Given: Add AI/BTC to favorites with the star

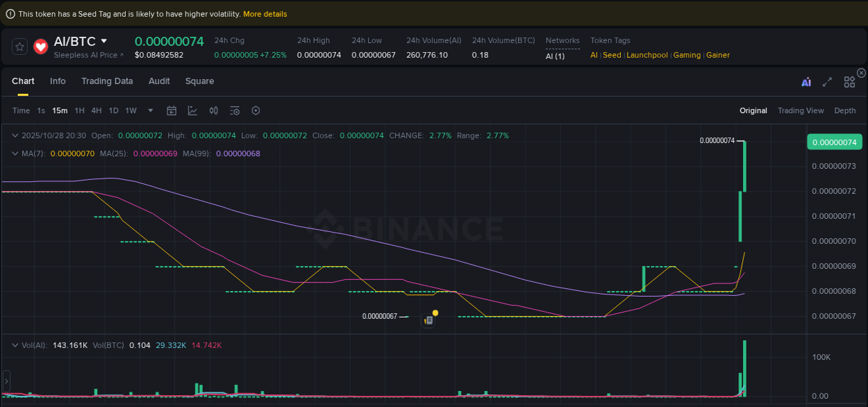Looking at the screenshot, I should pos(19,47).
